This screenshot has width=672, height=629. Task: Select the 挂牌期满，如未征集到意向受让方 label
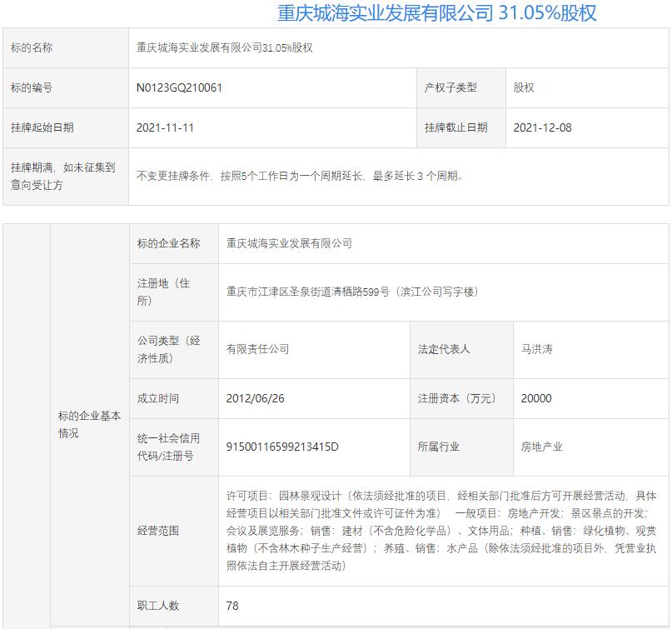(x=63, y=177)
